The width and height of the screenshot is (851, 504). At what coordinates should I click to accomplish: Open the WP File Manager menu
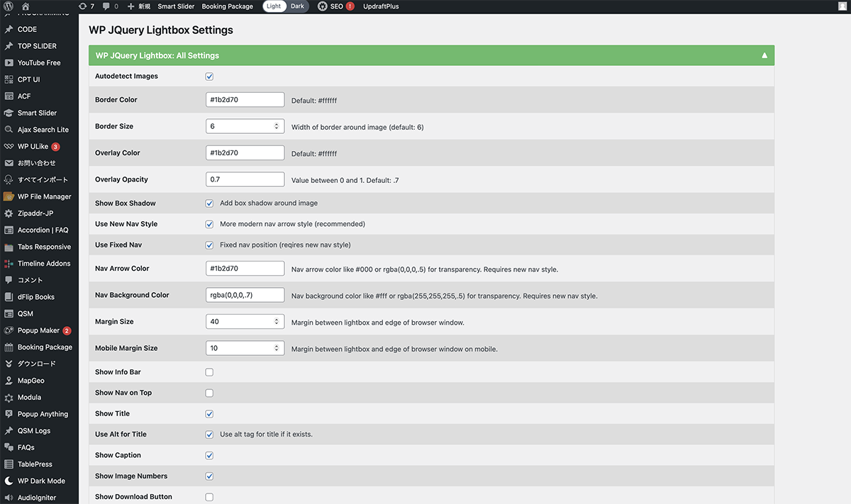[44, 196]
